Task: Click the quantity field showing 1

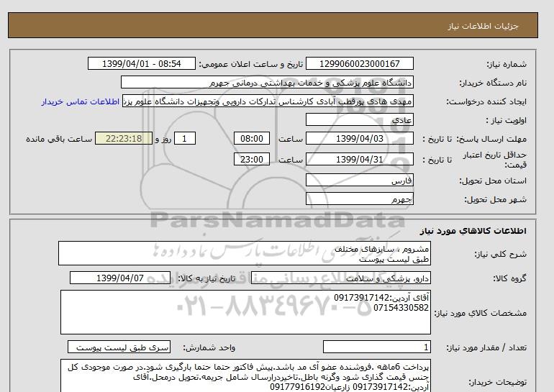Action: click(377, 347)
